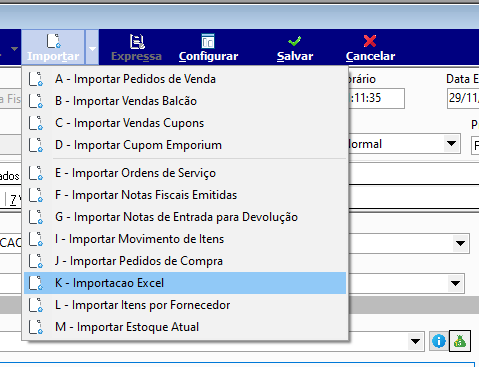Select C - Importar Vendas Cupons

pos(185,123)
